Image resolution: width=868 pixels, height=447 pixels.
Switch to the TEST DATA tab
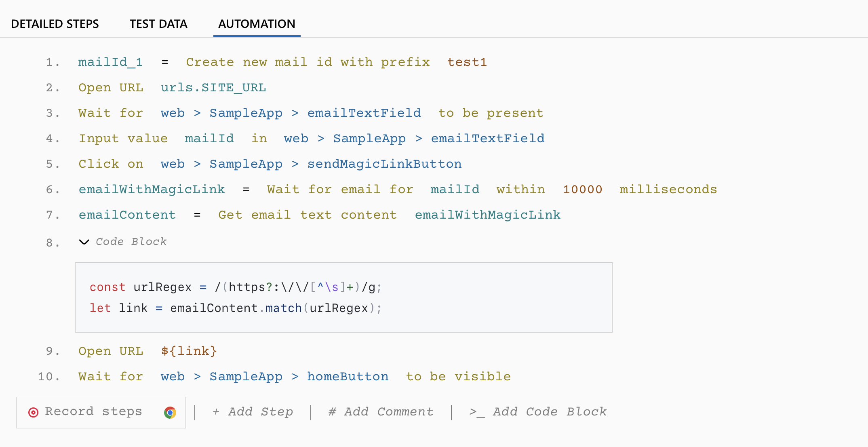158,24
